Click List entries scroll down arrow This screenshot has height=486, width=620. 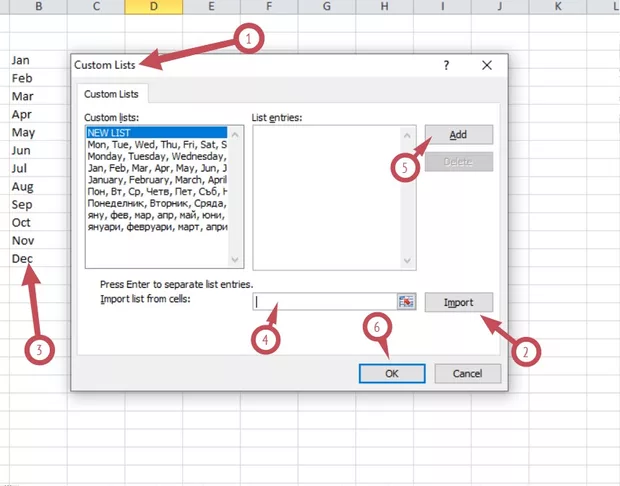407,261
